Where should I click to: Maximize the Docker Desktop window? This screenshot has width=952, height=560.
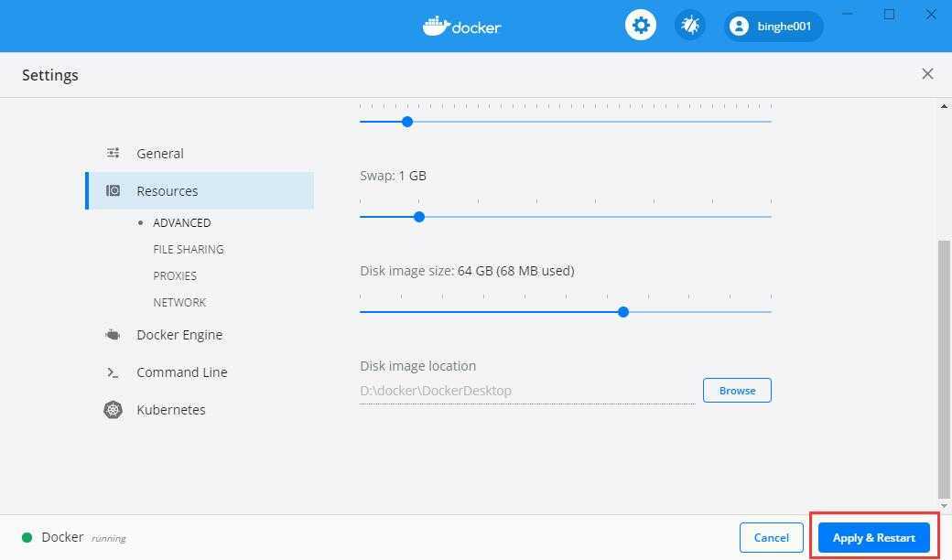889,14
